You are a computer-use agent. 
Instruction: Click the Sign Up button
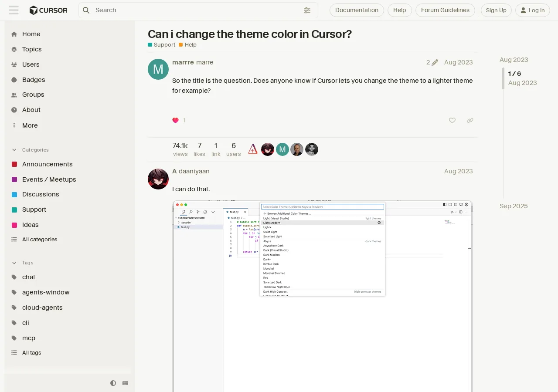click(496, 10)
